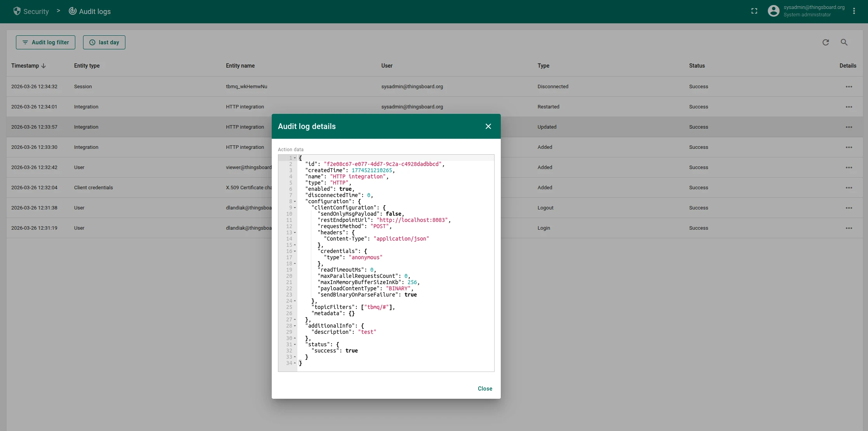This screenshot has width=868, height=431.
Task: Open details for the 12:33:30 Added Integration row
Action: coord(849,147)
